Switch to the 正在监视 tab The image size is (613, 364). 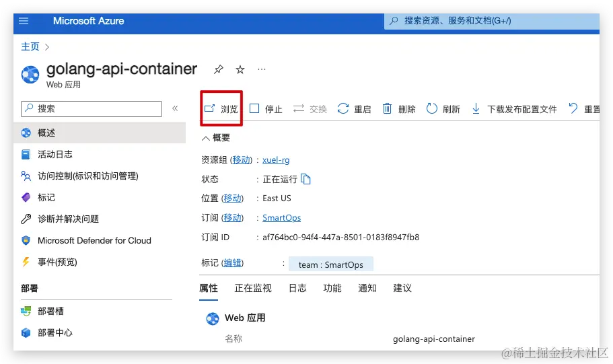tap(253, 288)
